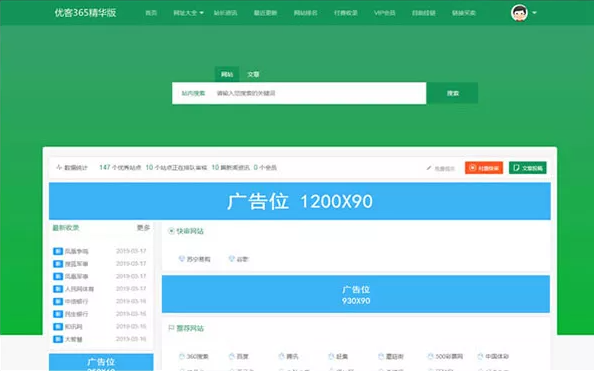Open the 网站排名 nav item
This screenshot has height=371, width=594.
pos(305,13)
